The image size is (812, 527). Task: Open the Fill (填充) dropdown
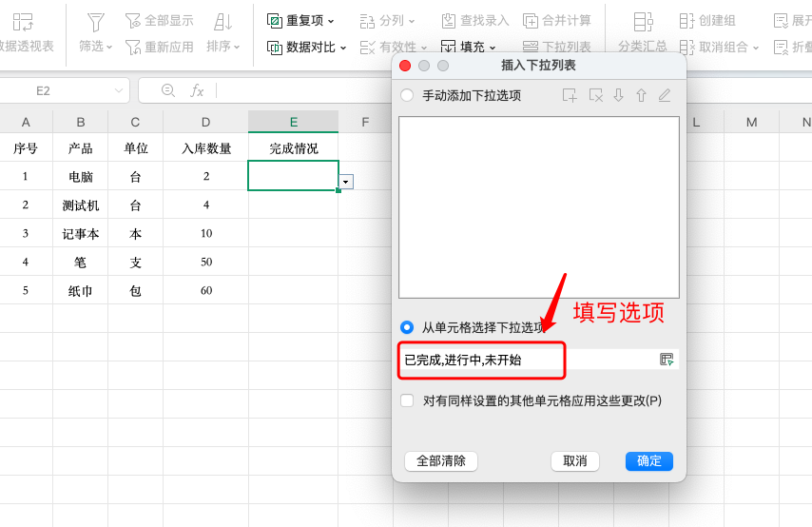click(468, 48)
